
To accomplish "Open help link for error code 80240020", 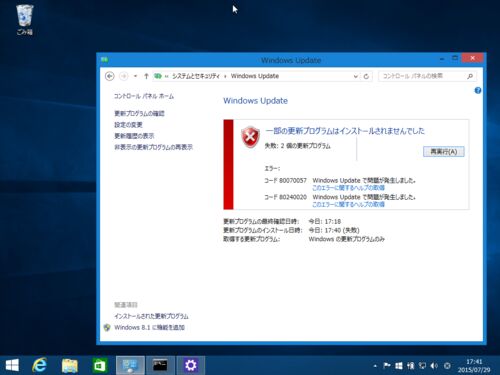I will pos(348,204).
